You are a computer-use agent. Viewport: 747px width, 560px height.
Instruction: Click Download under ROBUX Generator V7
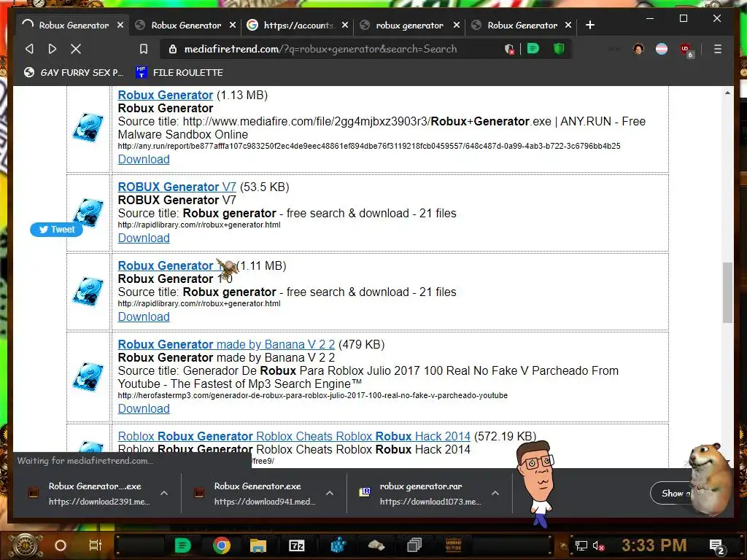pos(144,238)
